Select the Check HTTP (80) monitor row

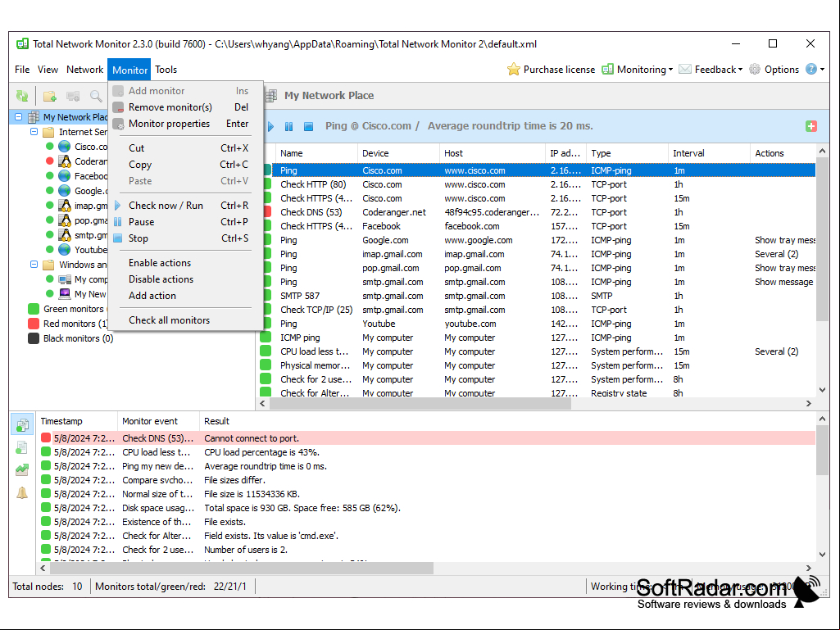538,184
